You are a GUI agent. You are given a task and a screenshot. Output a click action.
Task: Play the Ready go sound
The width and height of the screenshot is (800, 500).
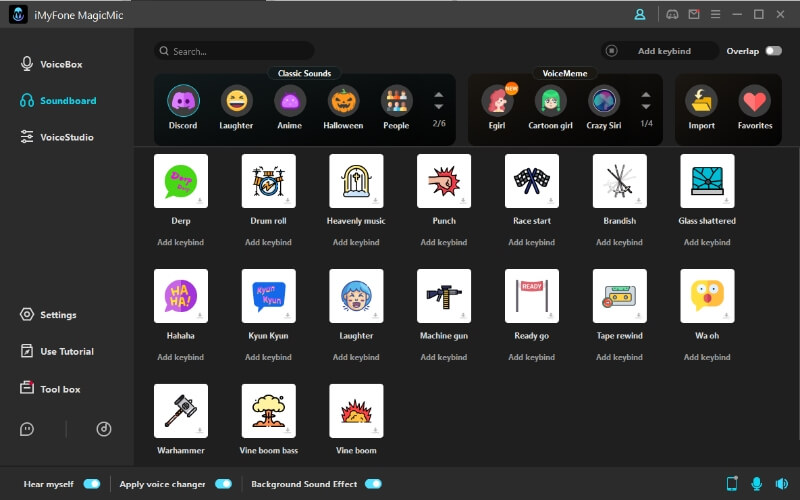532,296
